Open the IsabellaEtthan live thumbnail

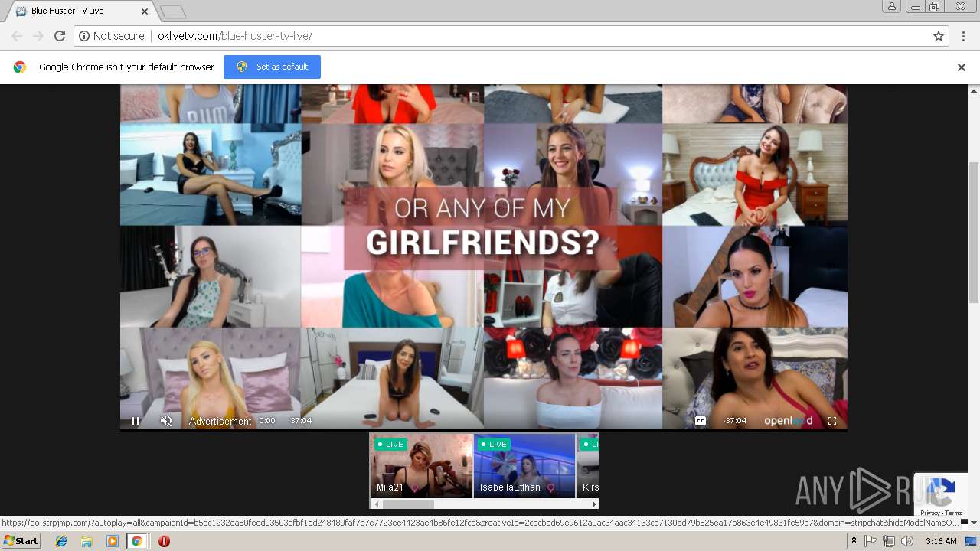coord(524,466)
